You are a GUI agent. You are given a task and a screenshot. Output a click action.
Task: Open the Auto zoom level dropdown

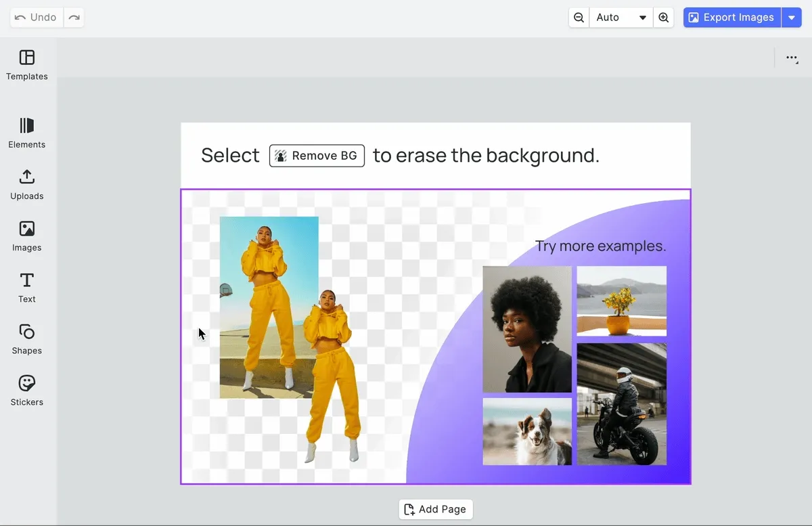tap(621, 18)
